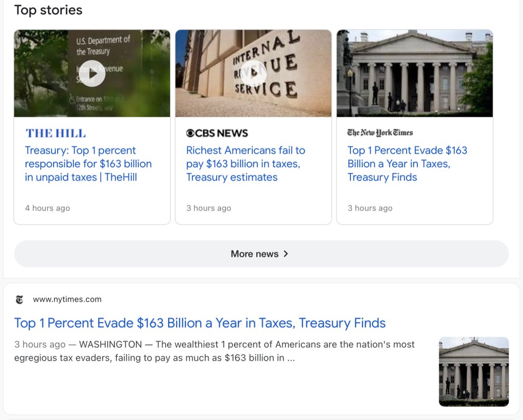Click the More news button

tap(254, 254)
